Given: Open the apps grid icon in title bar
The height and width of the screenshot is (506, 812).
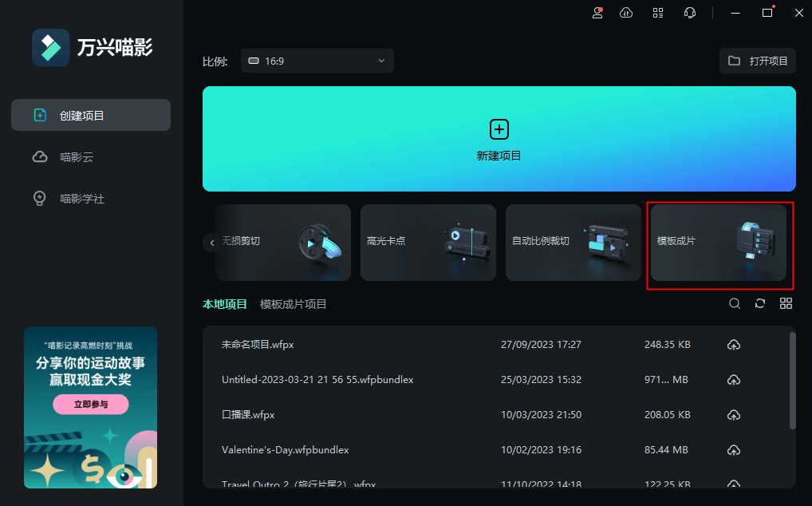Looking at the screenshot, I should pos(657,13).
